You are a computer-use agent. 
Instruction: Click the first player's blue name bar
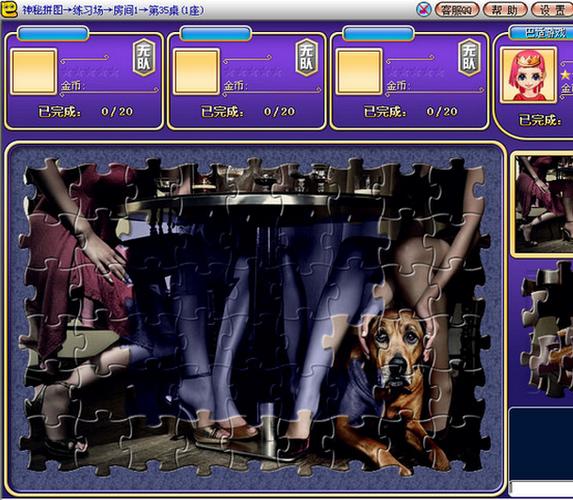[53, 34]
